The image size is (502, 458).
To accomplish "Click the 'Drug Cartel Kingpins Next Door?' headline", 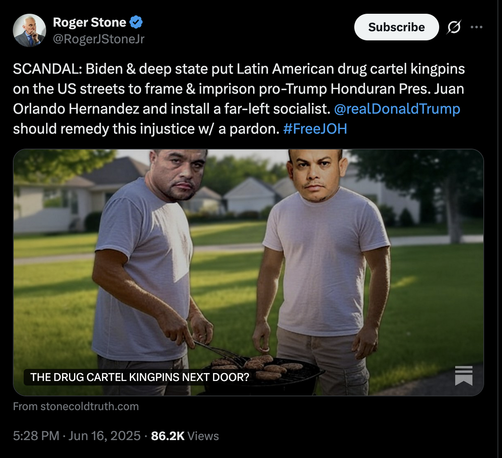I will point(140,377).
